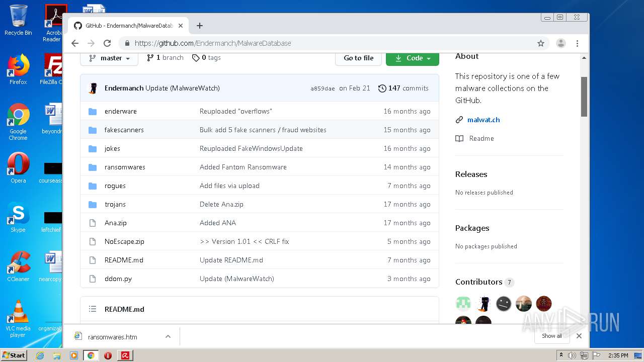
Task: Show all downloads
Action: click(x=552, y=336)
